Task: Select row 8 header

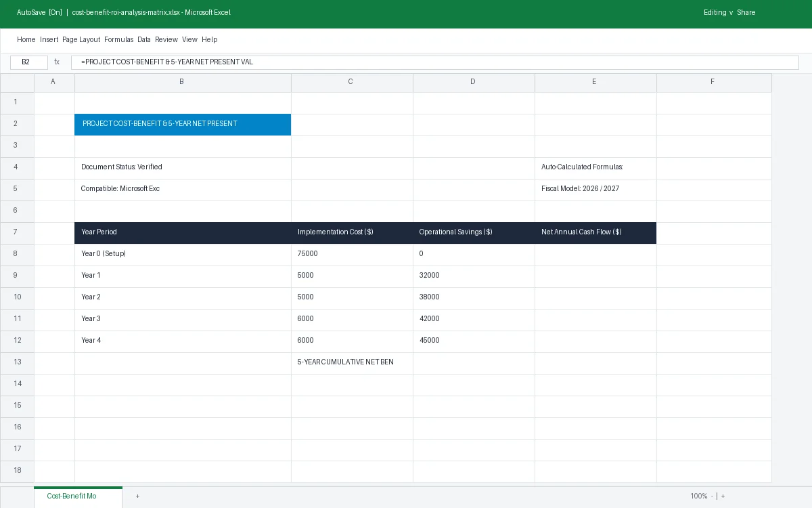Action: click(17, 254)
